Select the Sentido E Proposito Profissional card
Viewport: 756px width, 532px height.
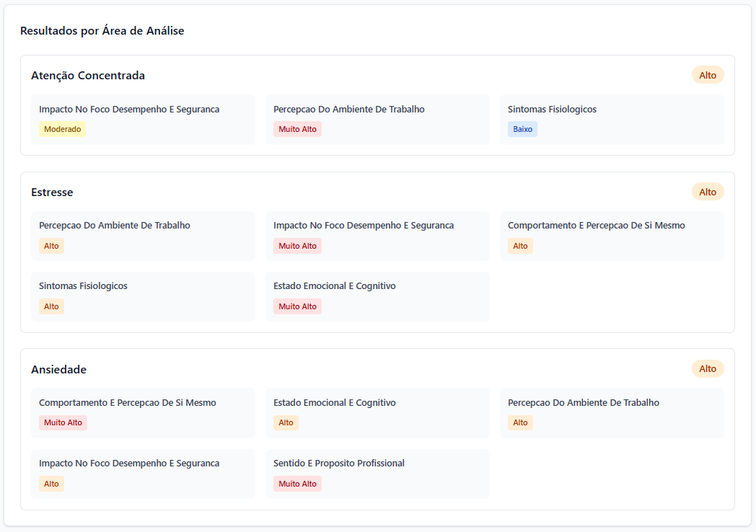tap(378, 474)
